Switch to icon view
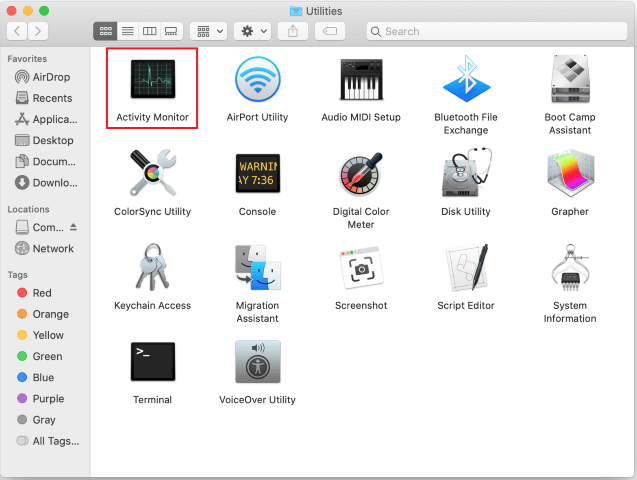The image size is (637, 480). [x=106, y=31]
